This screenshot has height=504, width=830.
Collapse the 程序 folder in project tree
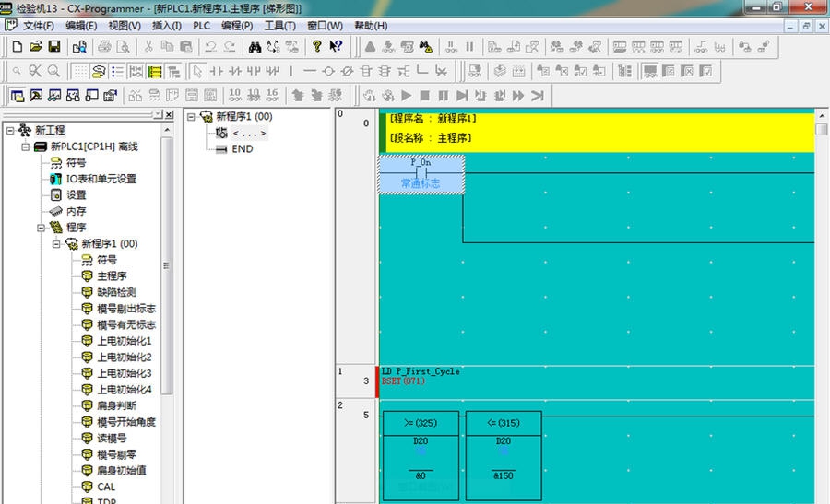pyautogui.click(x=41, y=227)
